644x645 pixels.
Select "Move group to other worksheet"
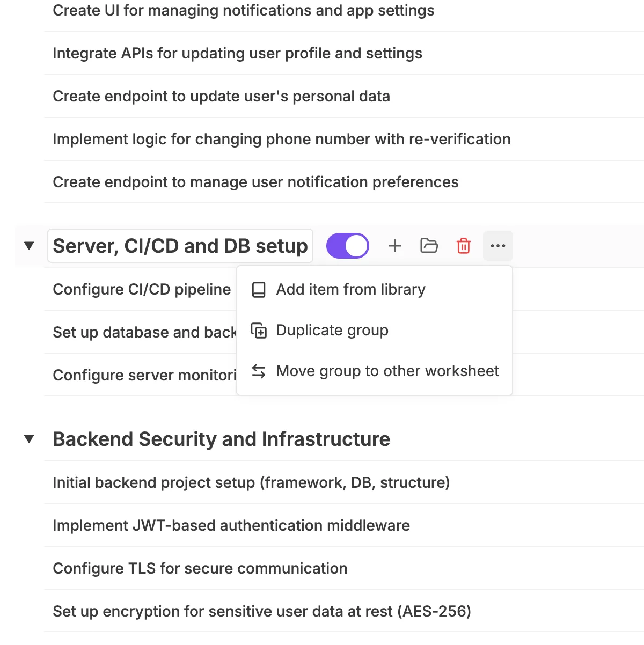pos(387,371)
